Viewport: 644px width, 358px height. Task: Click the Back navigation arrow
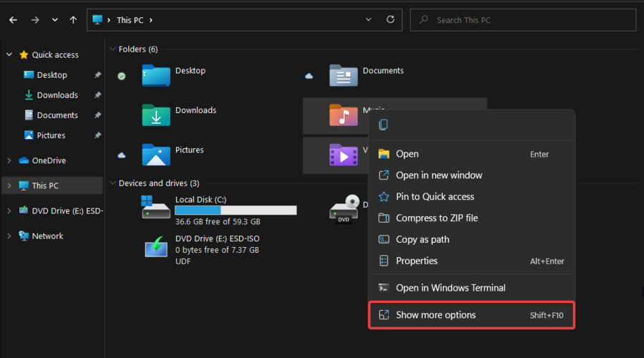click(13, 20)
